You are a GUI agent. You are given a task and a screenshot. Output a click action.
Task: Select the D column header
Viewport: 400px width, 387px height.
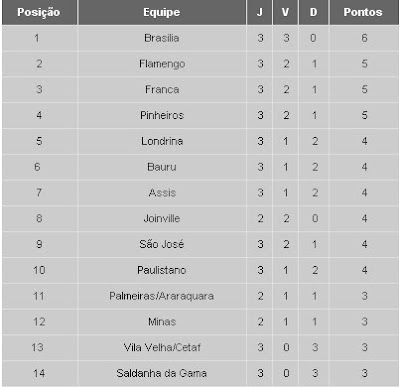click(x=313, y=12)
